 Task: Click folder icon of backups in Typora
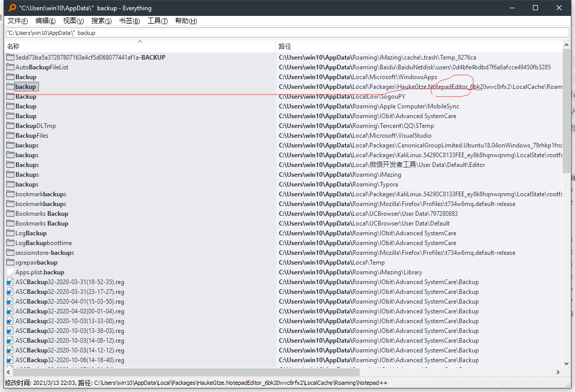pos(10,184)
